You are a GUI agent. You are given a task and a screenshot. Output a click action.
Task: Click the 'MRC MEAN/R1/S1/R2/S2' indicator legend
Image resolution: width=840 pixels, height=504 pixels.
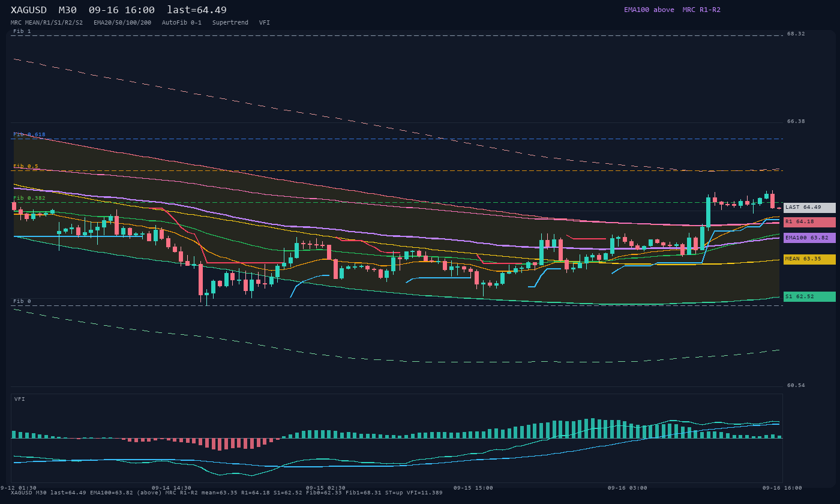(47, 23)
